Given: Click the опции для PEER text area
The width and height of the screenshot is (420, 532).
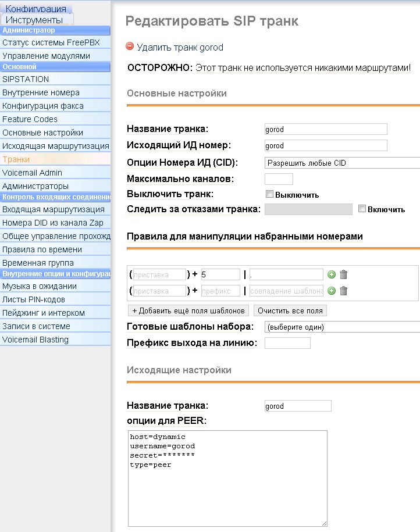Looking at the screenshot, I should point(227,479).
